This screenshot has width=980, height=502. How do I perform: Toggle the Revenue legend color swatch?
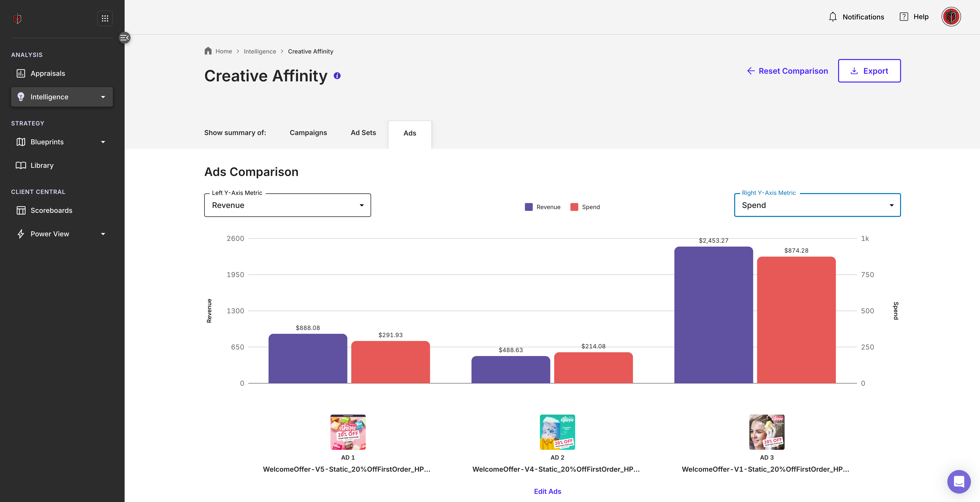(x=529, y=207)
